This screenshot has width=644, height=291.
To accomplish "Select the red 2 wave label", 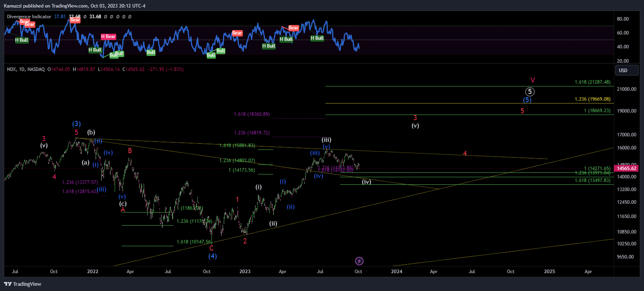I will click(245, 241).
